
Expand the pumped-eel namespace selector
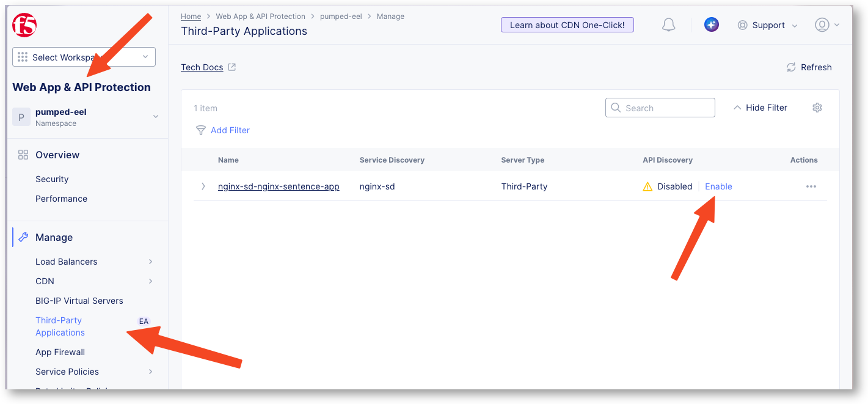pos(155,117)
